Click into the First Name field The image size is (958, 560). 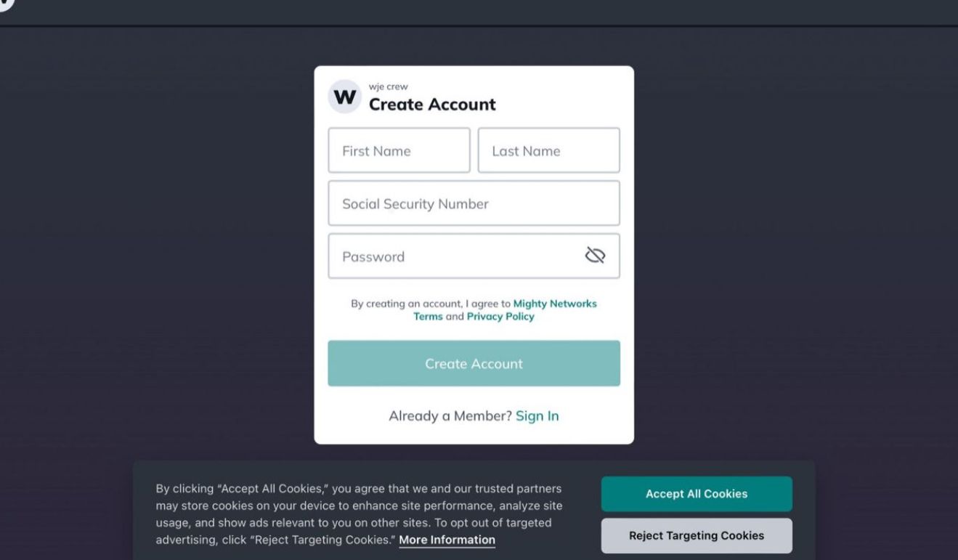(x=399, y=151)
